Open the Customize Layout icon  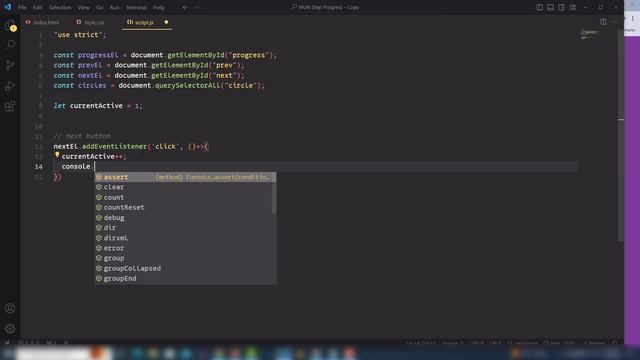[573, 7]
